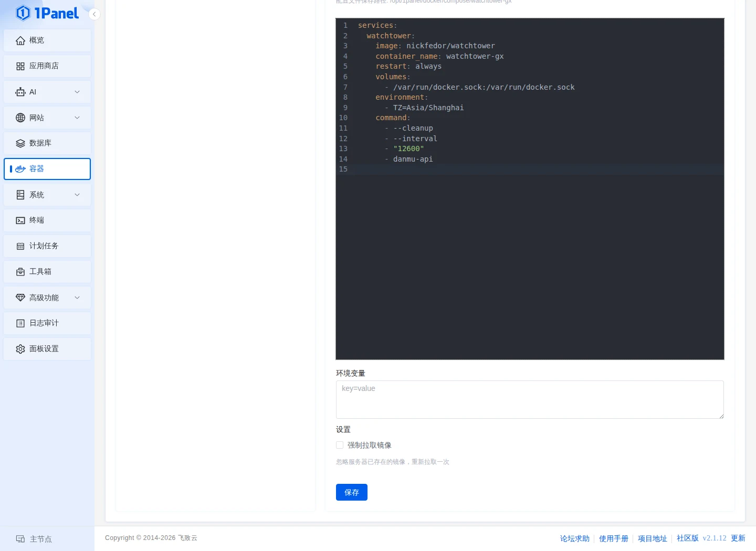Click the list icon beside 日志审计
Screen dimensions: 756x551
[20, 323]
